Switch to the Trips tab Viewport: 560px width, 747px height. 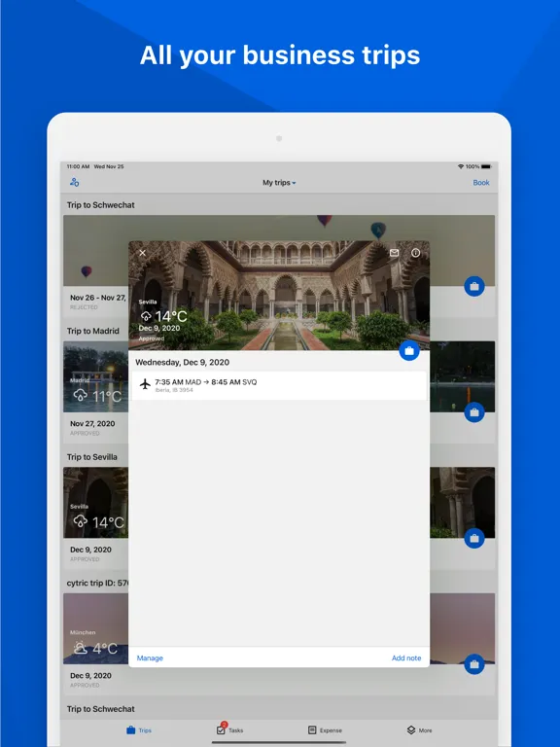139,729
